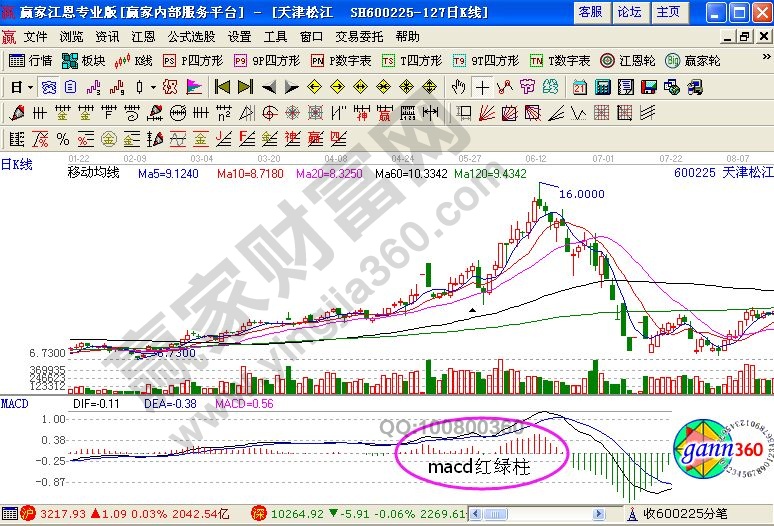The width and height of the screenshot is (774, 526).
Task: Toggle the percent sign drawing tool
Action: pos(62,138)
